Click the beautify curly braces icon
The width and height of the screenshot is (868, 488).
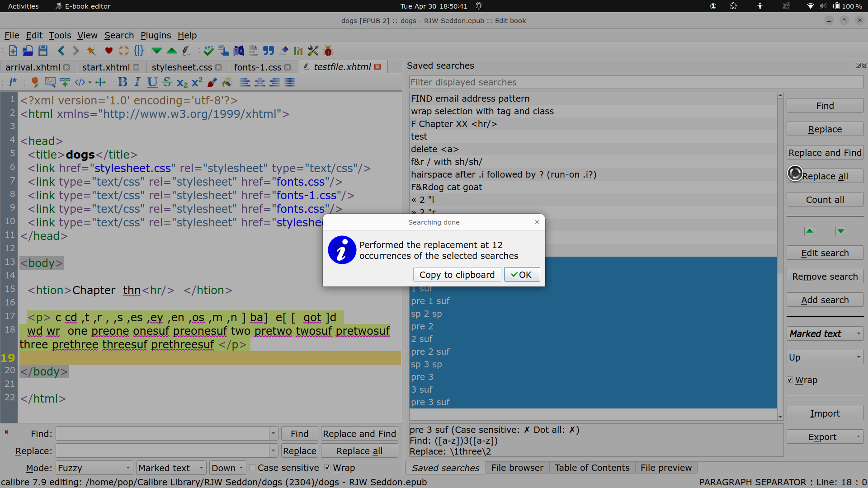[139, 51]
